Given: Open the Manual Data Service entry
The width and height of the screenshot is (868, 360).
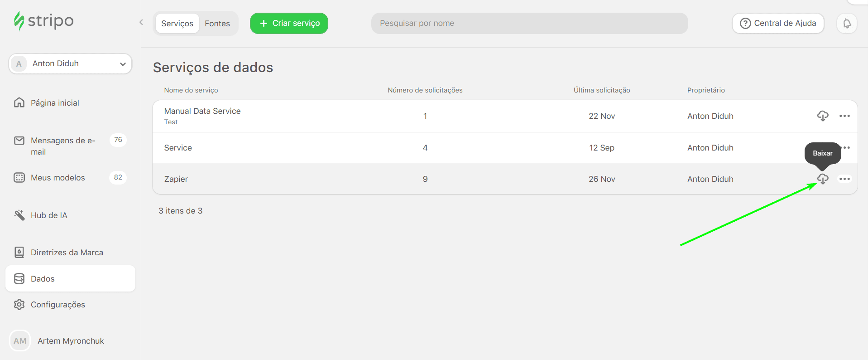Looking at the screenshot, I should (202, 111).
